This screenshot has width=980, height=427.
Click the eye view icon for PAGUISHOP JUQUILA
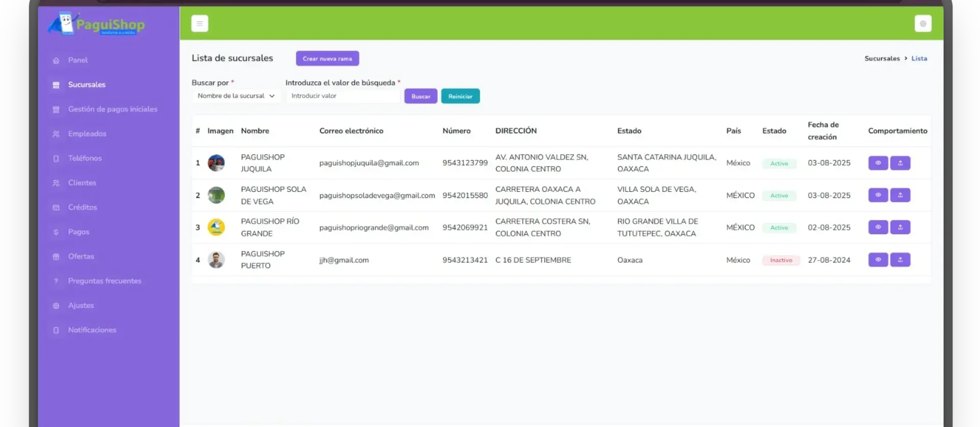point(878,163)
